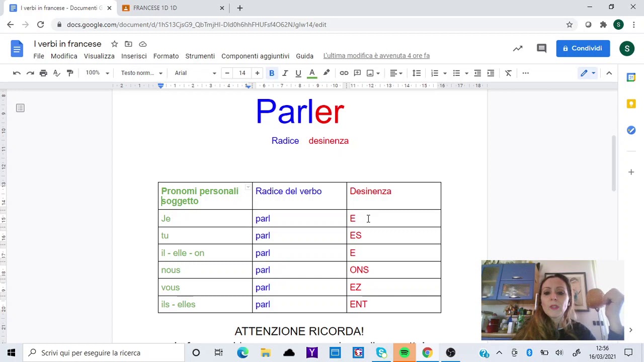The image size is (644, 362).
Task: Open line spacing options
Action: point(417,73)
